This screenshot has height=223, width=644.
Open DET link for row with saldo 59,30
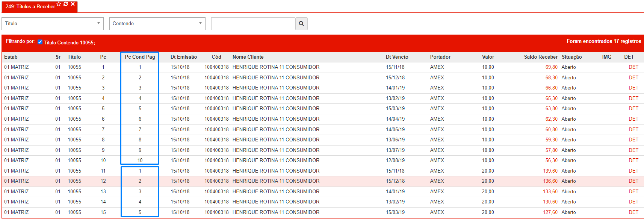(633, 140)
